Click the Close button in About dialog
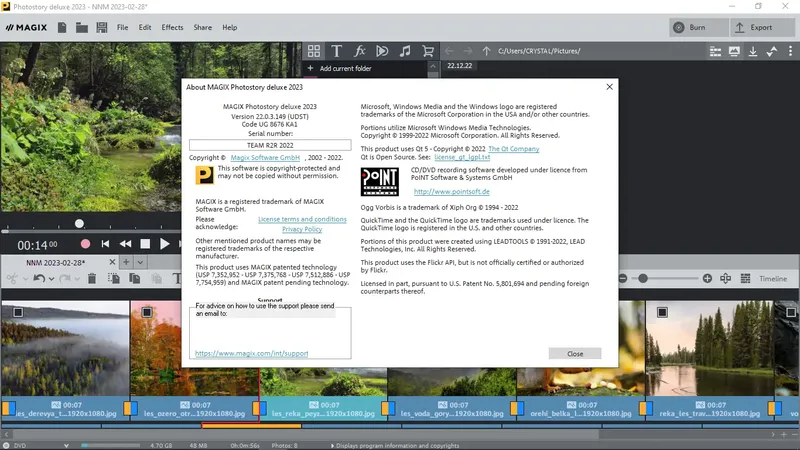 (575, 354)
